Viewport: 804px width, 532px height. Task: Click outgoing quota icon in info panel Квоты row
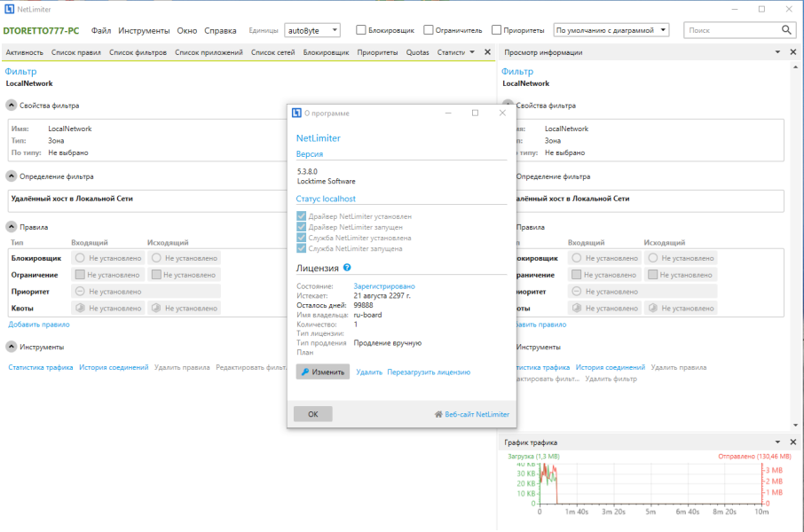click(x=653, y=308)
